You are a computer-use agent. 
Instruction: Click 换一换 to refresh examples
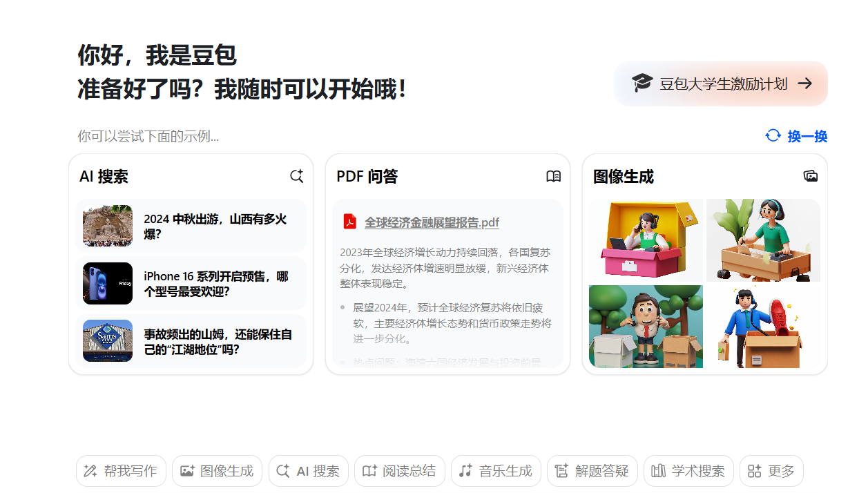point(796,136)
